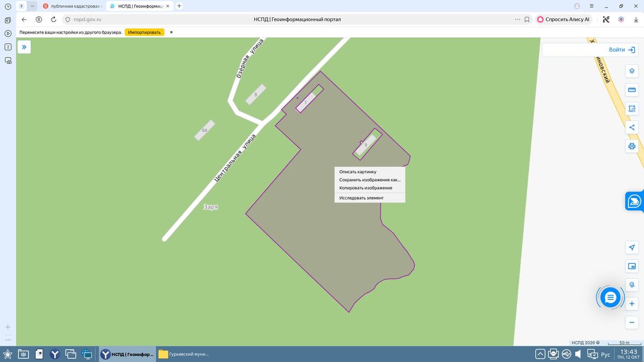Open the new tab with plus button
Image resolution: width=644 pixels, height=362 pixels.
click(179, 6)
